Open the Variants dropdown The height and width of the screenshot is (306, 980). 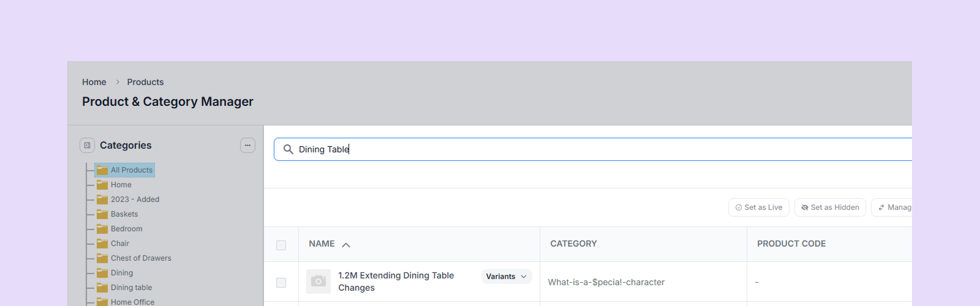pos(506,277)
